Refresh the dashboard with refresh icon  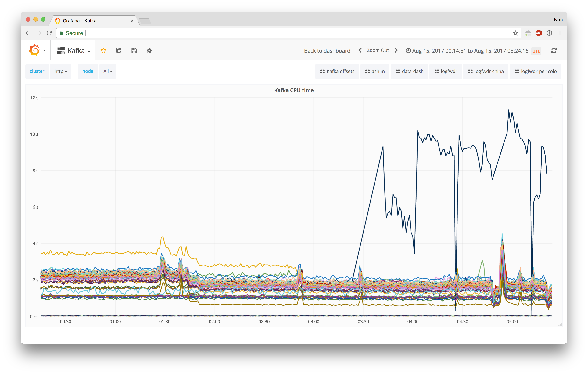[x=554, y=51]
